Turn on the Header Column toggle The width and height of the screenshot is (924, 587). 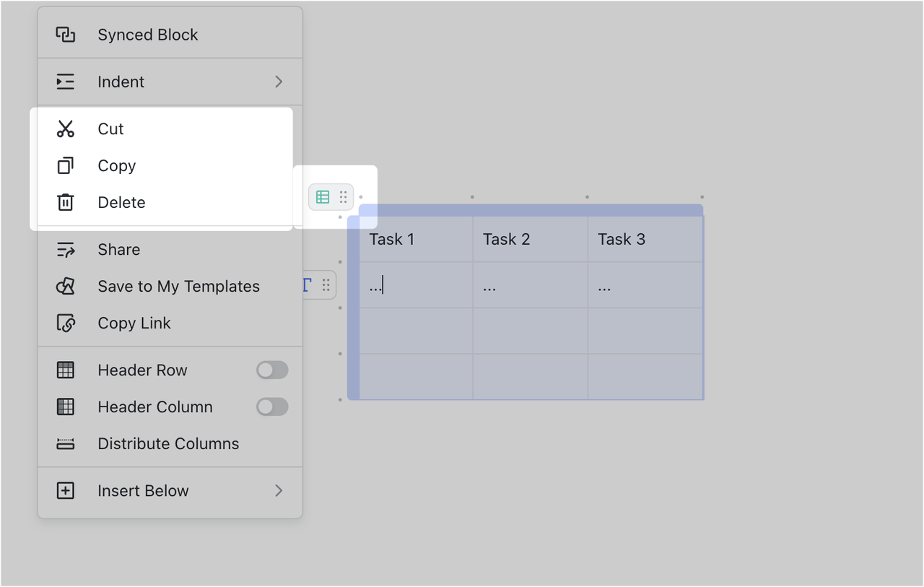[x=272, y=407]
